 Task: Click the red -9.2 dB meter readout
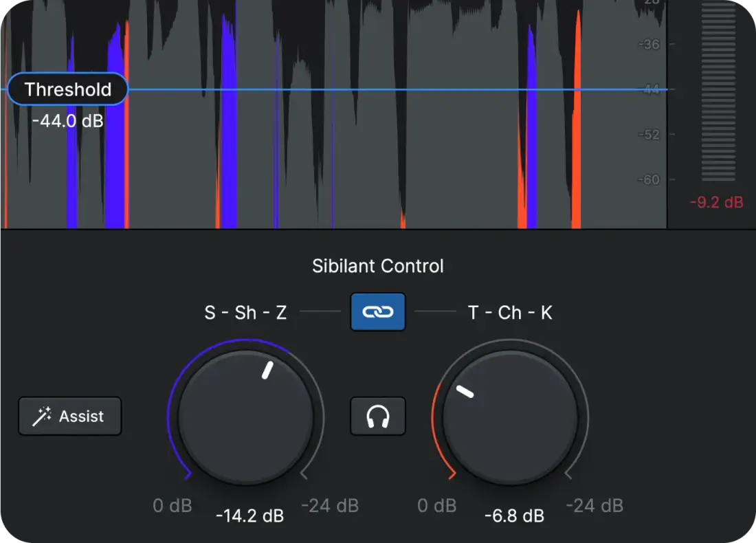pyautogui.click(x=717, y=203)
